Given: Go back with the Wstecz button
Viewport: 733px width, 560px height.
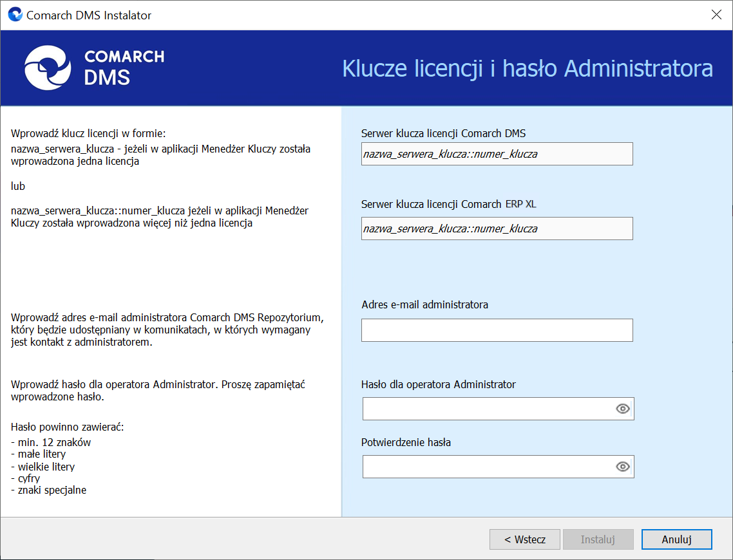Looking at the screenshot, I should [524, 539].
